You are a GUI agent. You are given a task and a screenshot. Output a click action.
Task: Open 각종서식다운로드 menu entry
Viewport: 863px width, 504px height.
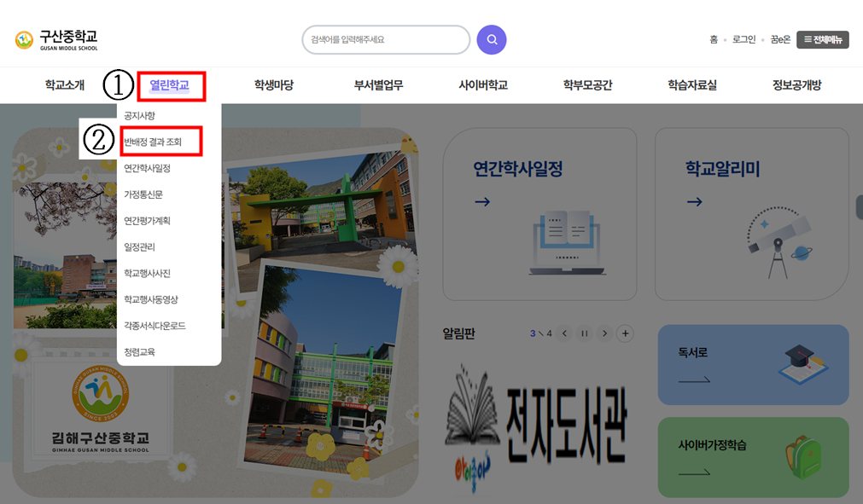155,326
